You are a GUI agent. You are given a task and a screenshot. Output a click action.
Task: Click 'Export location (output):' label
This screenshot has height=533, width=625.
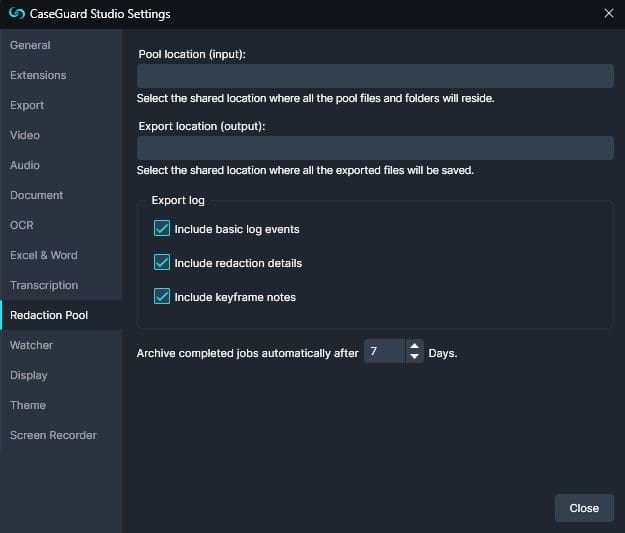point(202,126)
